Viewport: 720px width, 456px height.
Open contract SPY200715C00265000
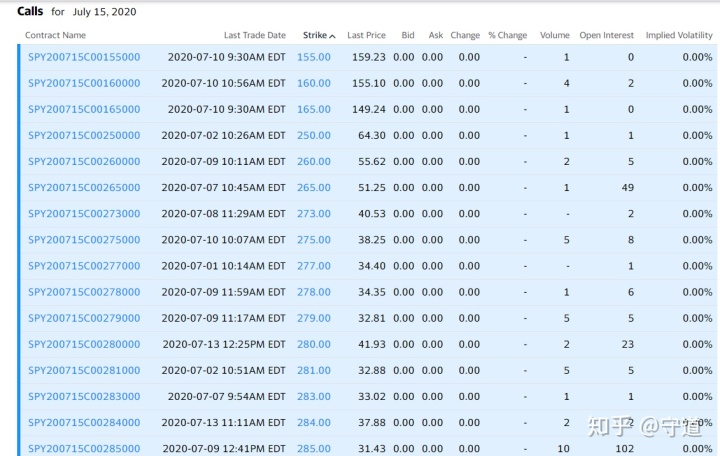point(84,188)
